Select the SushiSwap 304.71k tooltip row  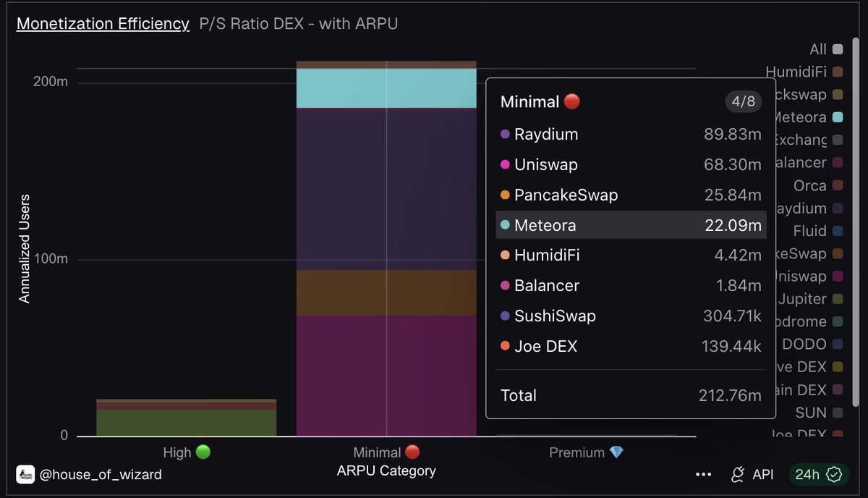coord(631,316)
